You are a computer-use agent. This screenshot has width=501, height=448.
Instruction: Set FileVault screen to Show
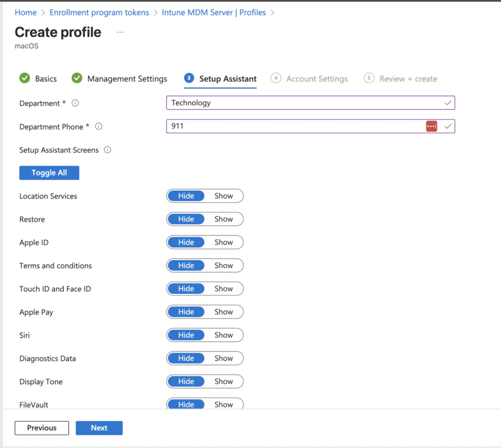(224, 404)
